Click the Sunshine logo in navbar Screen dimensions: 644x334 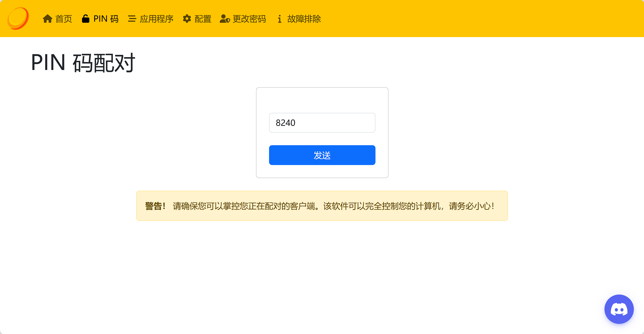[x=18, y=19]
